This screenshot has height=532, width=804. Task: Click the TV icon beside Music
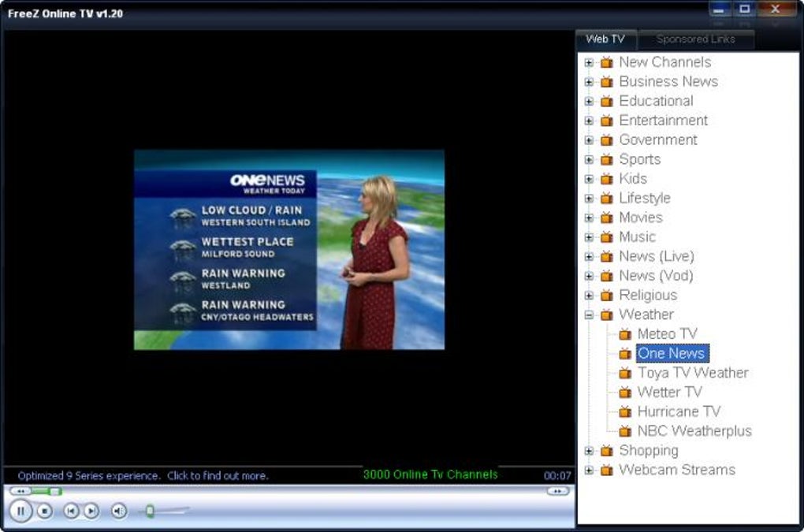pos(607,237)
